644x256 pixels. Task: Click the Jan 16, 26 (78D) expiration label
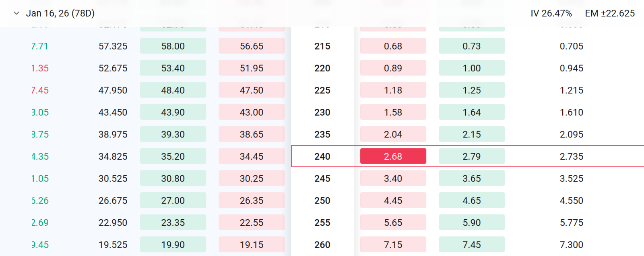[x=60, y=13]
